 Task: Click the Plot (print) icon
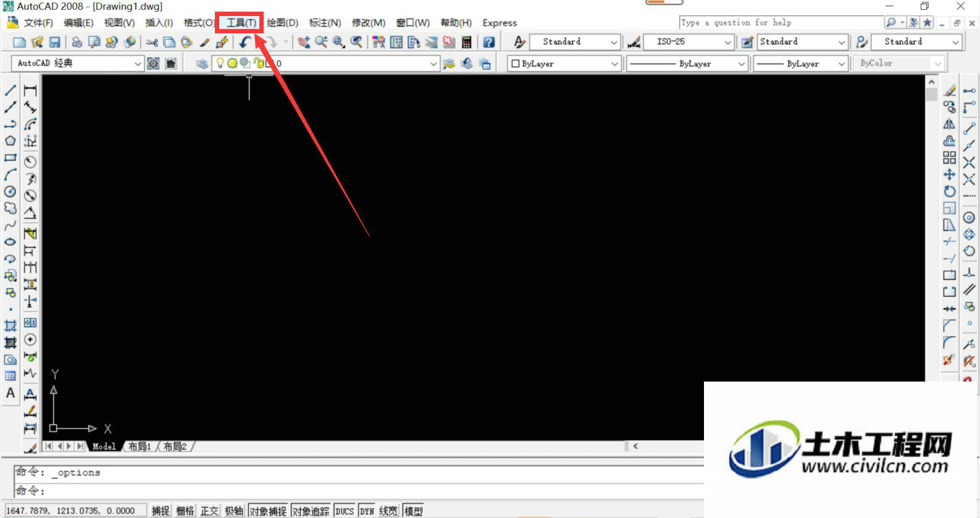77,42
